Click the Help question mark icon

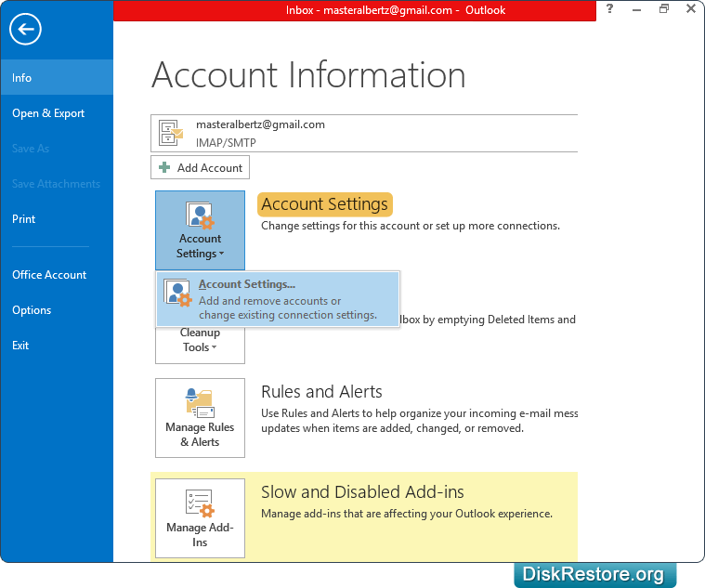[609, 8]
